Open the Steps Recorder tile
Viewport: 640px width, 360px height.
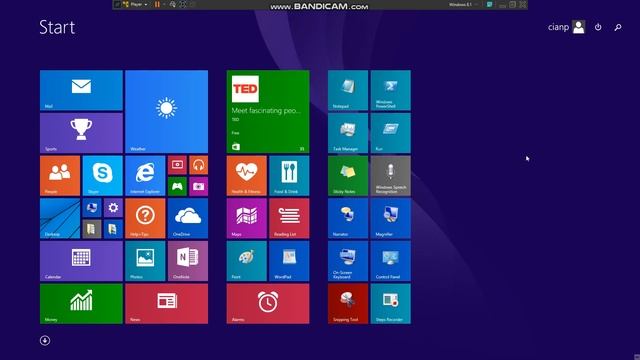[x=391, y=304]
